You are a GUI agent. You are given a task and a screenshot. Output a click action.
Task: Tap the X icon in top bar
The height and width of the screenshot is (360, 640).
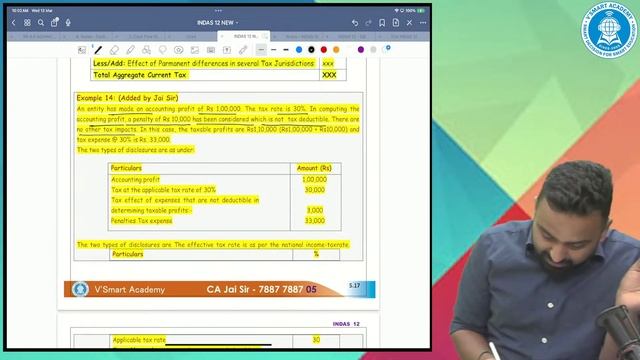409,23
